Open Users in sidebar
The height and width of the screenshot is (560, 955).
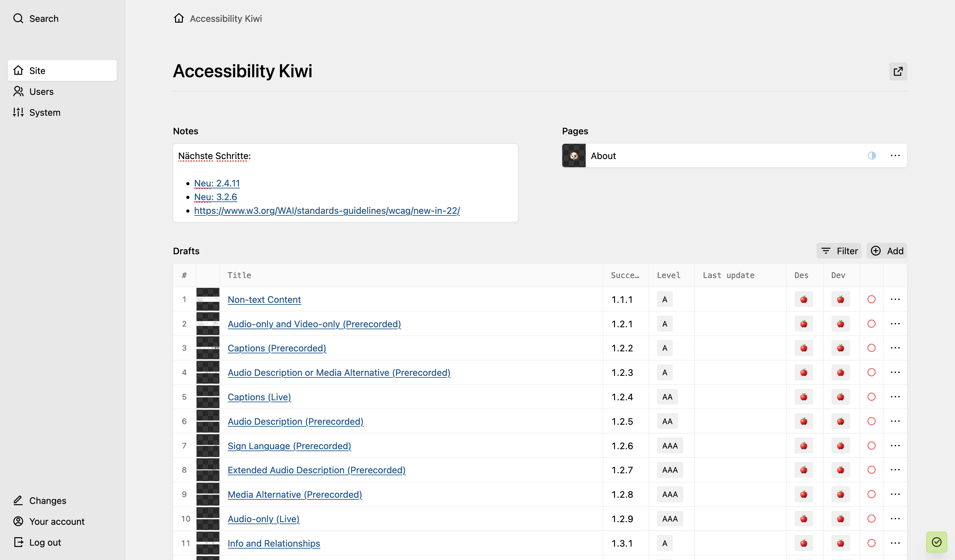click(62, 91)
